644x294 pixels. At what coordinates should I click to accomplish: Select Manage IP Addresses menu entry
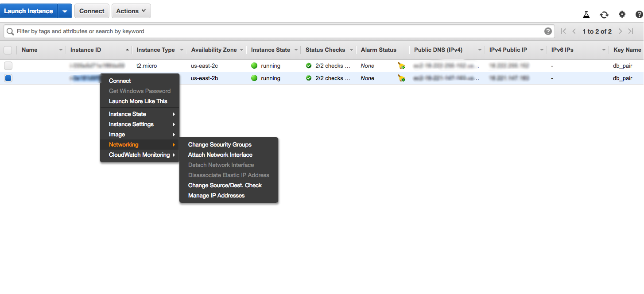pyautogui.click(x=216, y=195)
